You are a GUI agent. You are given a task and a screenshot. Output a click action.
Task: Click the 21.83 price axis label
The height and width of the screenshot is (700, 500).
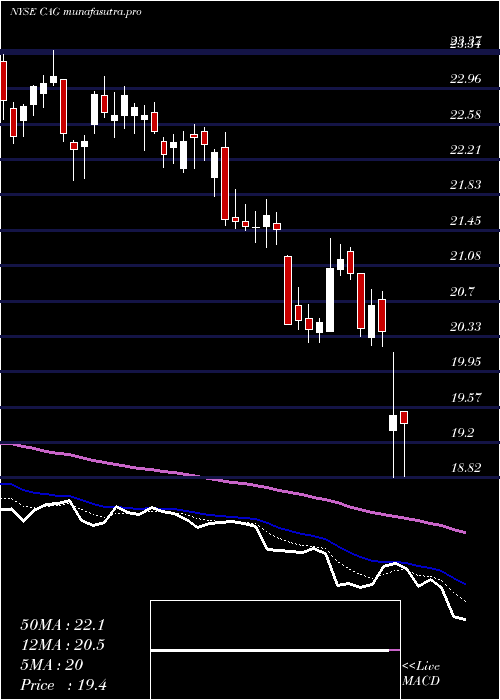coord(465,185)
